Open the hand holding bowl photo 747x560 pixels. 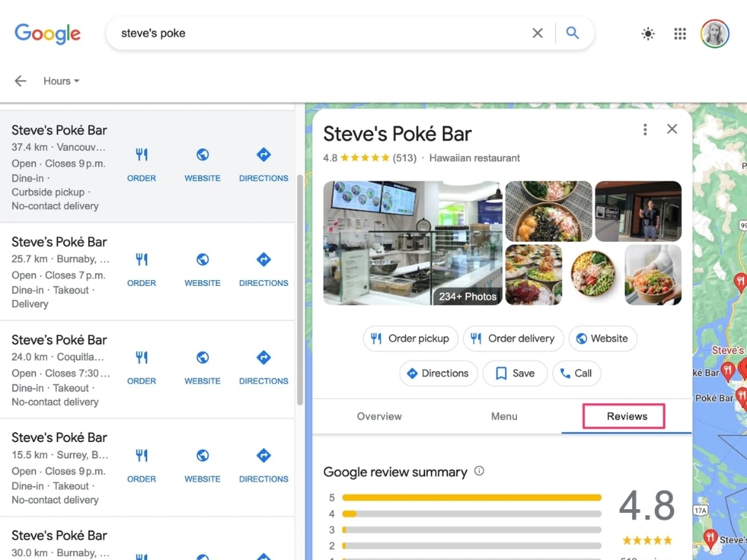pyautogui.click(x=653, y=275)
